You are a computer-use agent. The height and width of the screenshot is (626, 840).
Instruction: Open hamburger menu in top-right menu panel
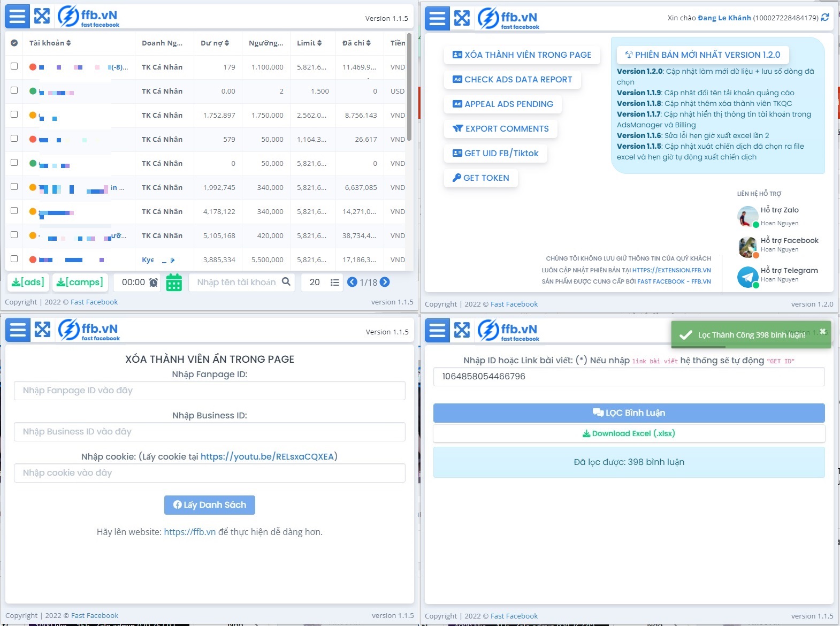tap(437, 19)
